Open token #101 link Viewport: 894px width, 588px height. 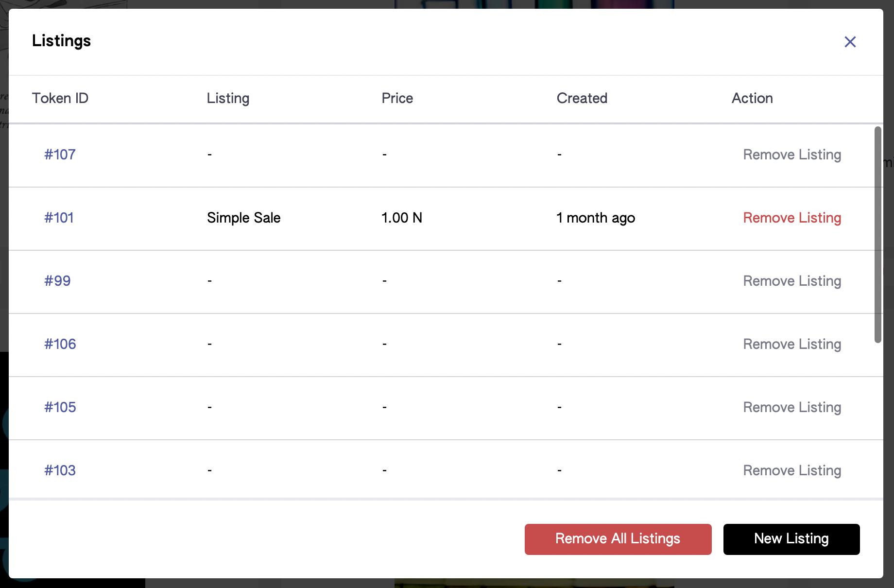[59, 218]
